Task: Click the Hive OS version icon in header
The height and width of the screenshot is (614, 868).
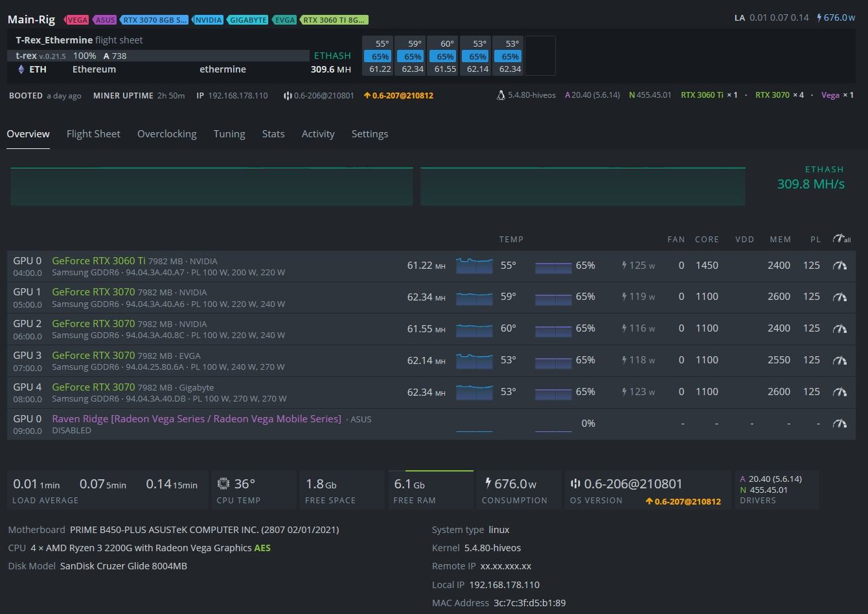Action: click(x=288, y=96)
